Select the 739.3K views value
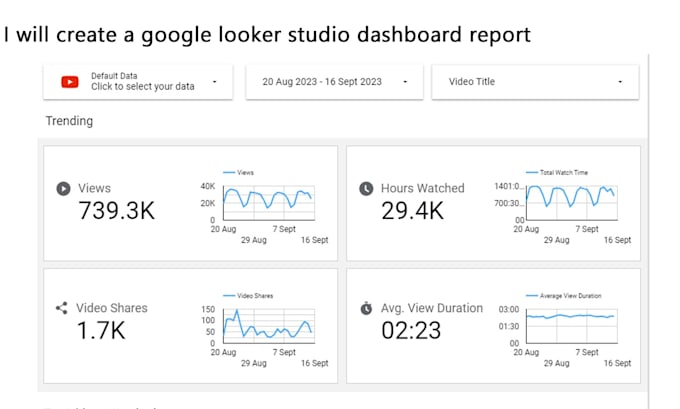Viewport: 680px width, 409px height. tap(116, 211)
